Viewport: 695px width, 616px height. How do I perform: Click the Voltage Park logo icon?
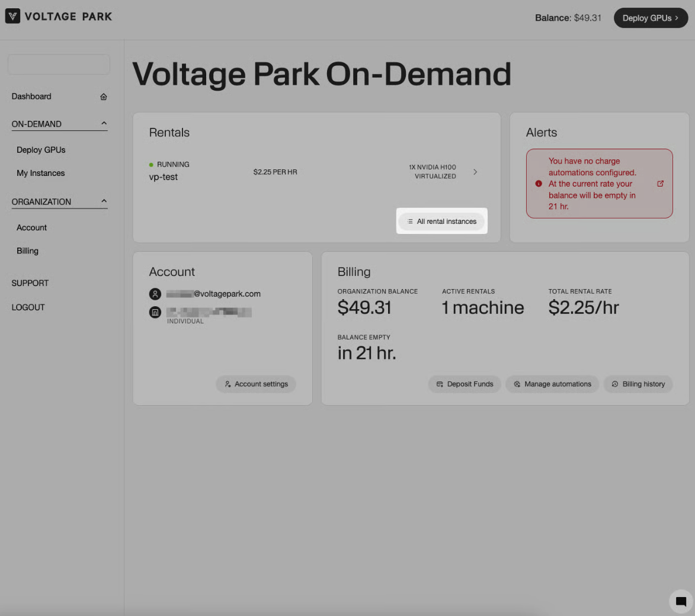click(12, 17)
